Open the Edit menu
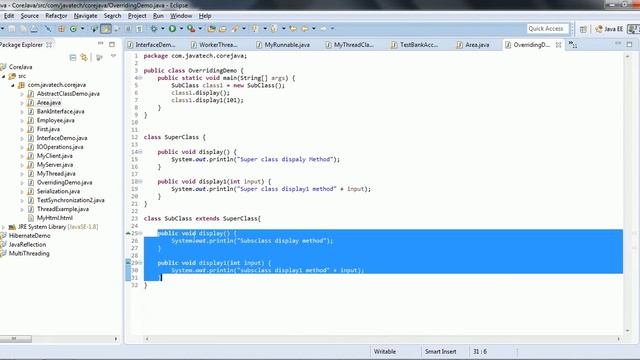The image size is (640, 360). pyautogui.click(x=9, y=16)
